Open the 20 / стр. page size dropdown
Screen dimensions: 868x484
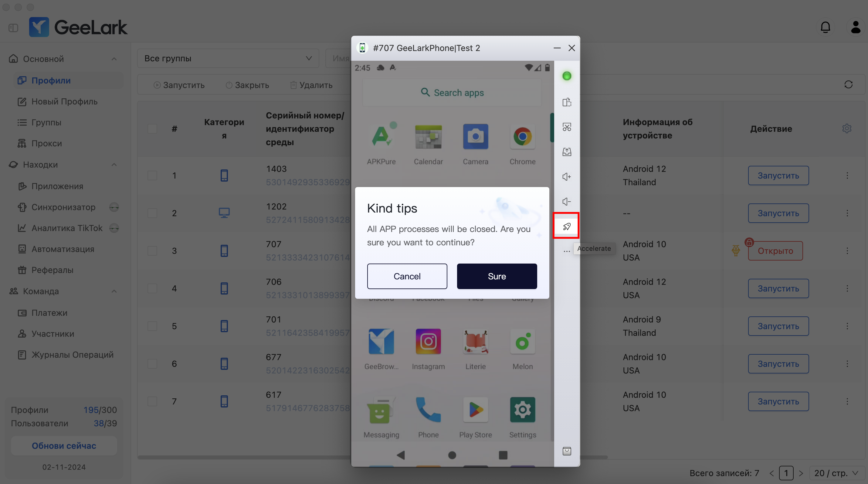[x=836, y=473]
